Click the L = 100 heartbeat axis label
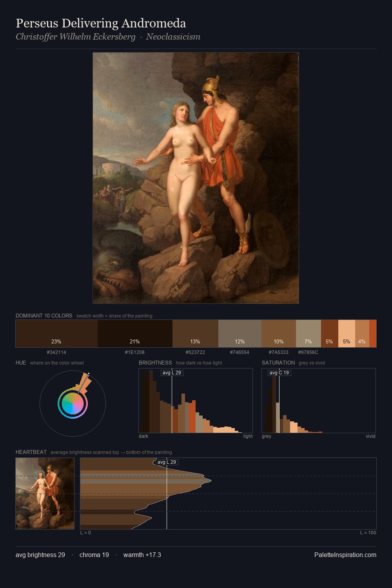 click(368, 533)
